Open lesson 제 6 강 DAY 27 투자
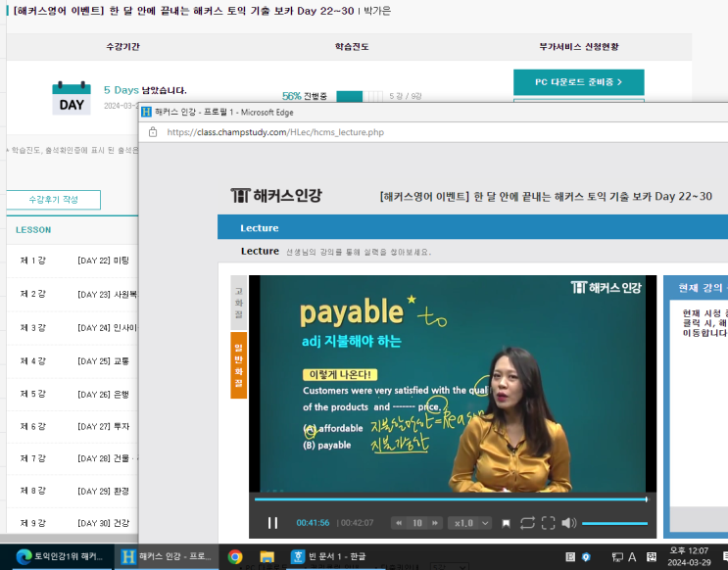 [x=73, y=426]
